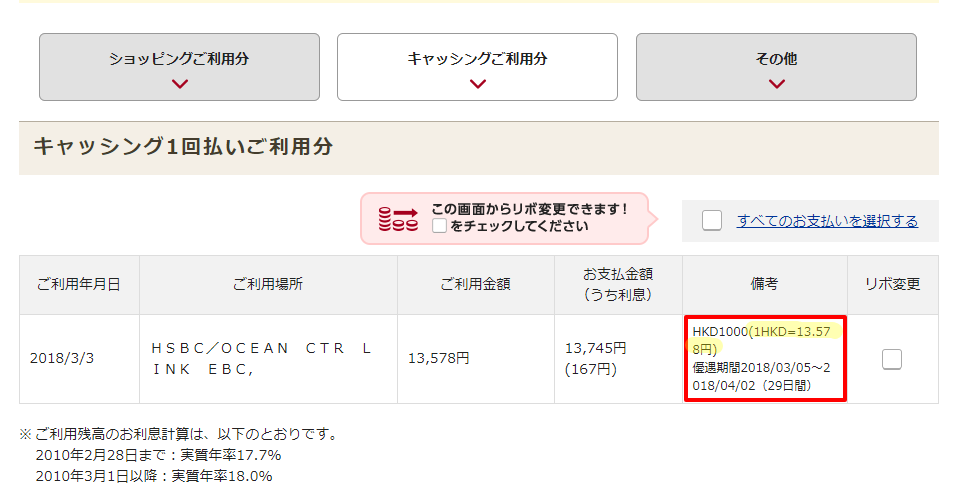Click the red coins revolving icon
Screen dimensions: 961x503
click(398, 219)
